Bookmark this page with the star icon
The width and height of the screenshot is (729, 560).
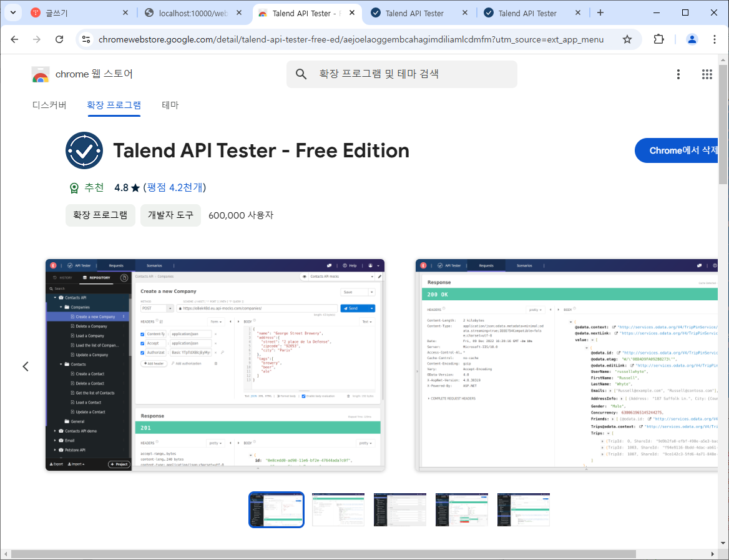[627, 39]
